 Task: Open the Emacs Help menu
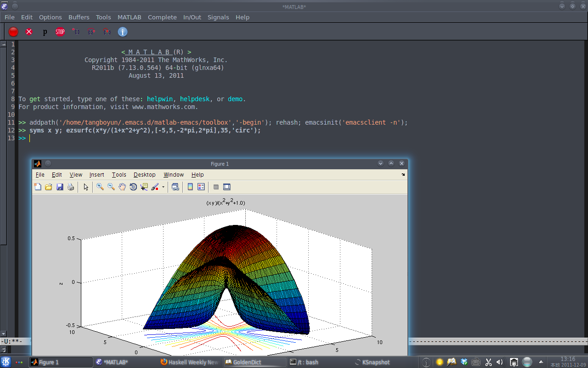[x=243, y=17]
